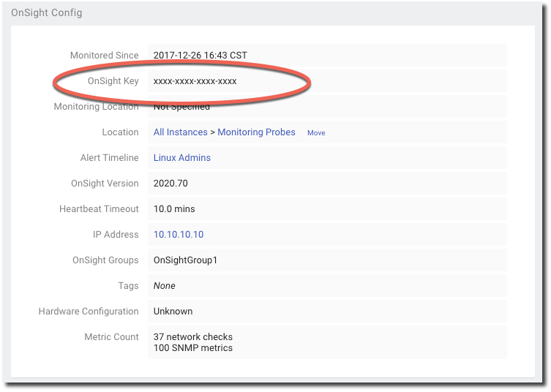Open the Linux Admins alert timeline
The height and width of the screenshot is (392, 551).
point(181,158)
